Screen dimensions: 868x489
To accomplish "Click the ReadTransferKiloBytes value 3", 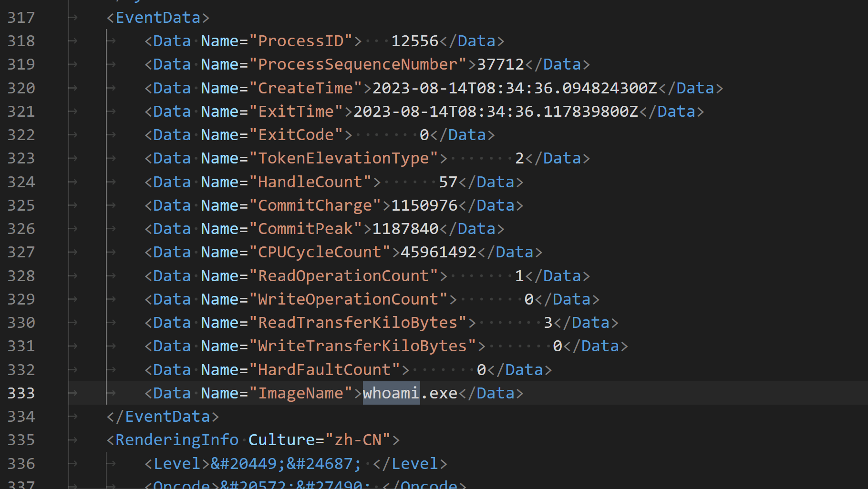I will pos(548,323).
